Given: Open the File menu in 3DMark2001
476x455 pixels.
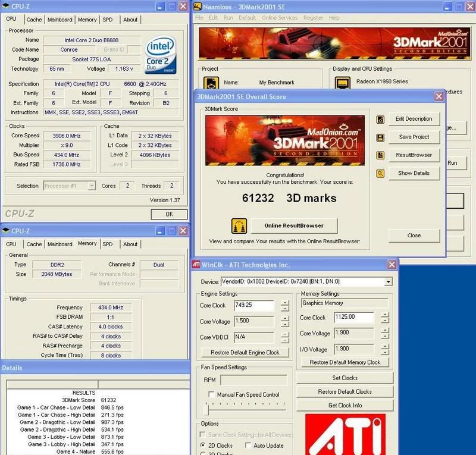Looking at the screenshot, I should click(199, 18).
